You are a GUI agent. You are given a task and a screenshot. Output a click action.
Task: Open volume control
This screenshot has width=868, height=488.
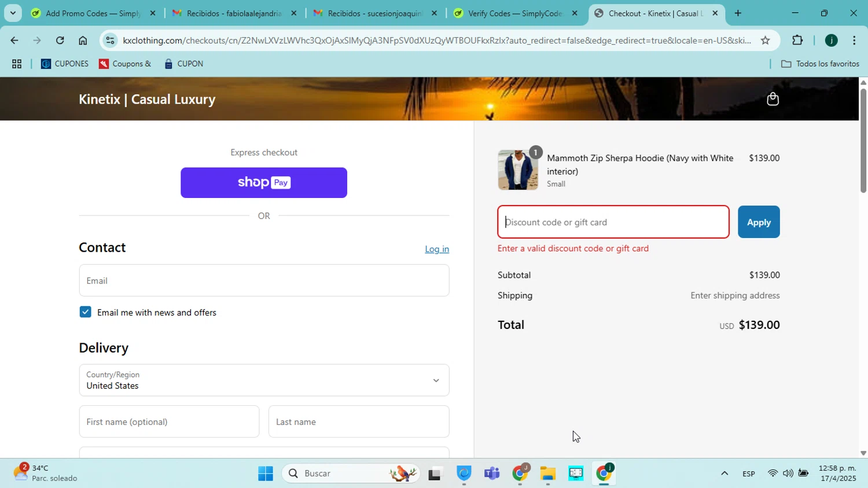coord(788,474)
